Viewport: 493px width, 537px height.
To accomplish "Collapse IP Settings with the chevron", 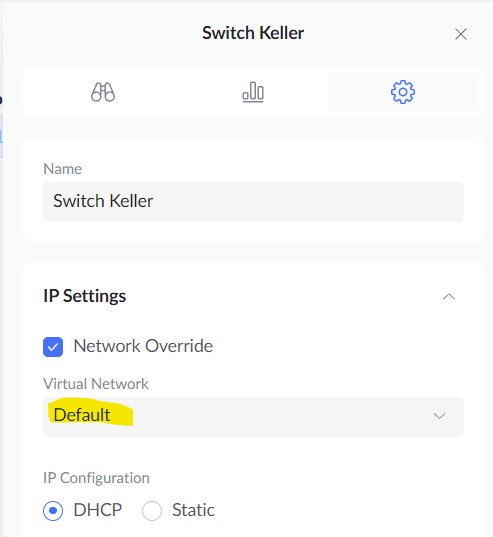I will 449,297.
